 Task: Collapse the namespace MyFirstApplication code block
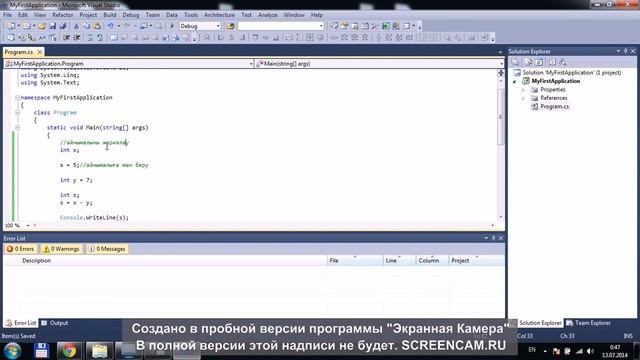18,98
